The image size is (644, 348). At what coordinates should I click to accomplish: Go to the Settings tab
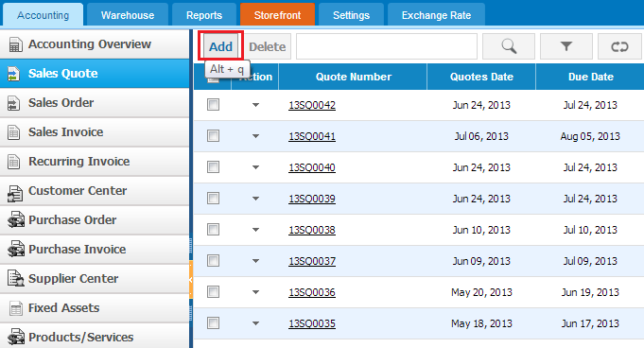351,15
